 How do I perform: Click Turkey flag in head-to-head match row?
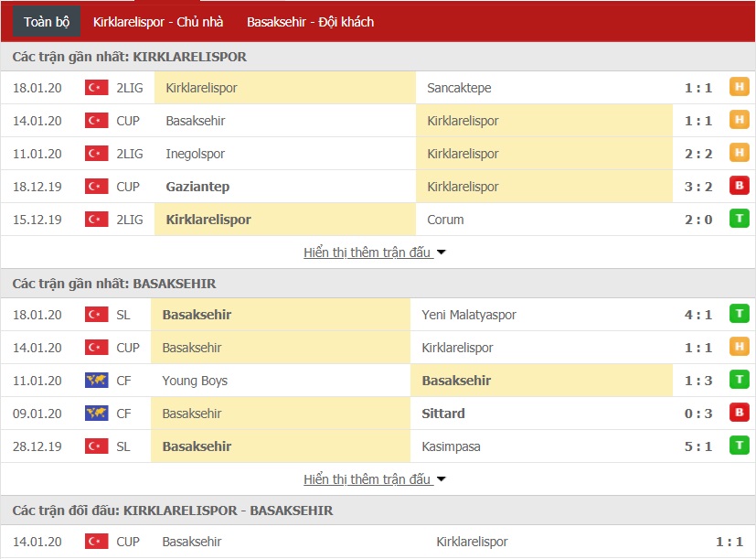(96, 542)
